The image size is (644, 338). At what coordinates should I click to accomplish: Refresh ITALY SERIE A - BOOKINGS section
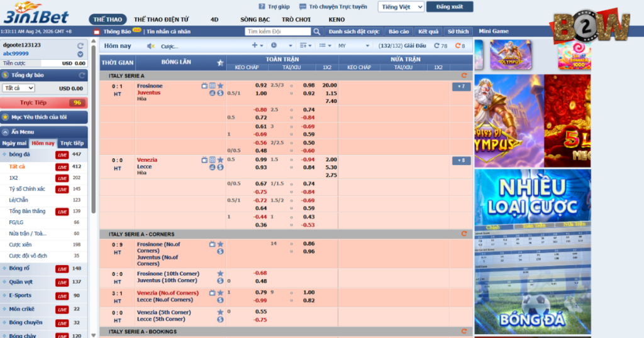[x=464, y=332]
